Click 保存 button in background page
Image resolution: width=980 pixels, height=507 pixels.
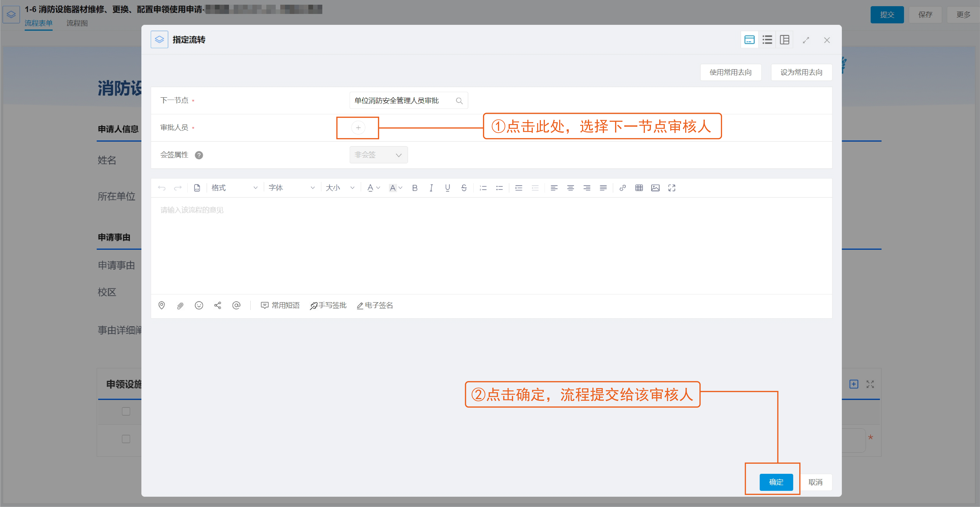[x=925, y=15]
